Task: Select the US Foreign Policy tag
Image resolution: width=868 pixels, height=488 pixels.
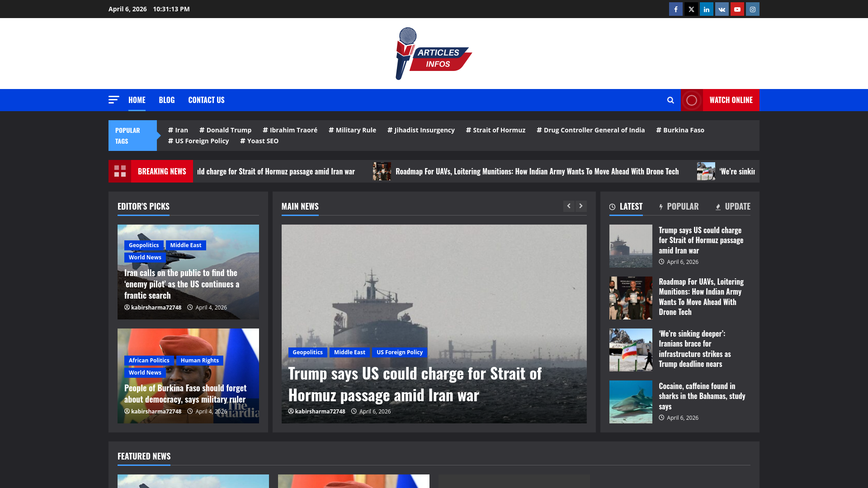Action: [x=198, y=141]
